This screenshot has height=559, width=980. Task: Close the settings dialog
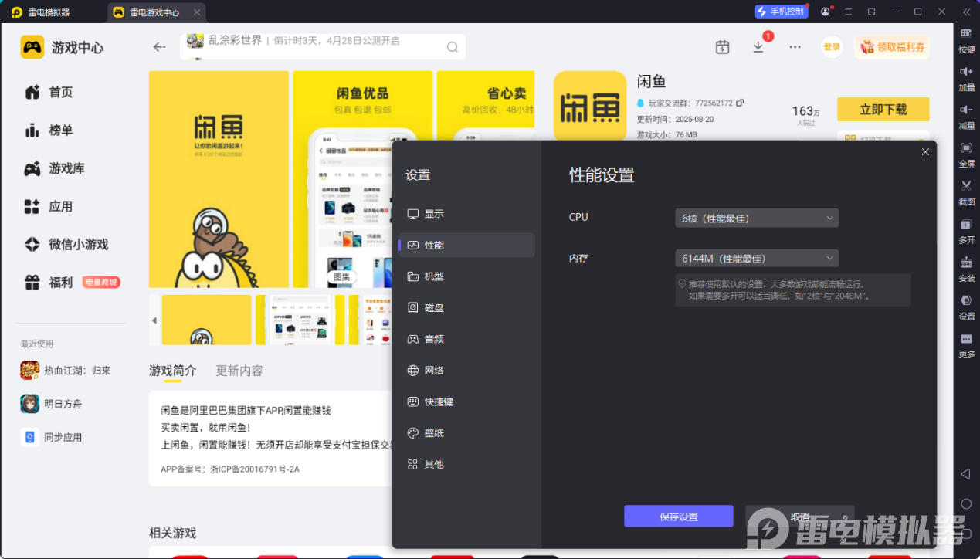925,152
